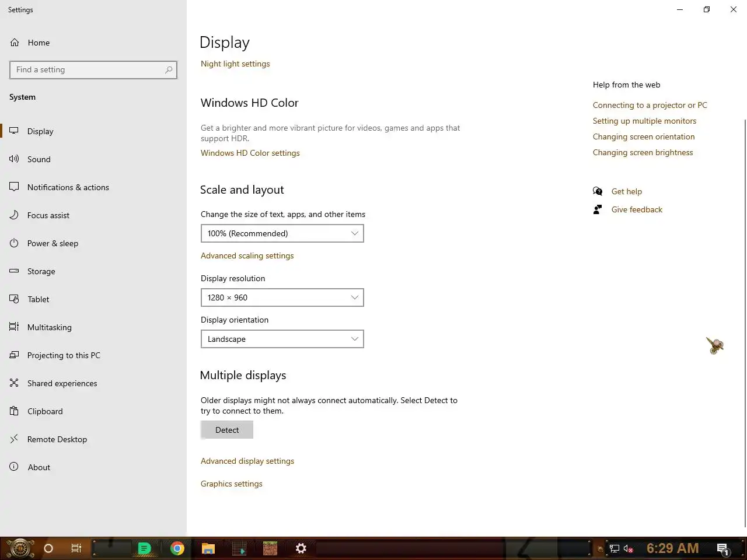
Task: Click the network tray icon
Action: (x=615, y=548)
